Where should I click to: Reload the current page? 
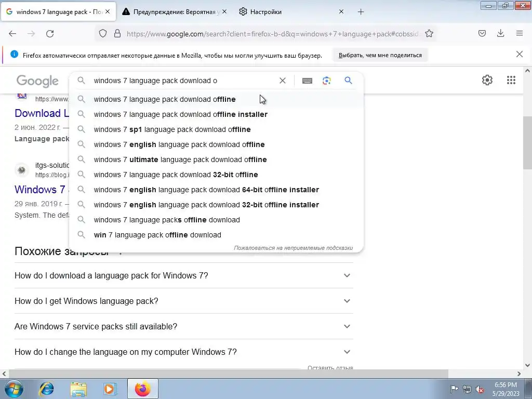point(50,34)
